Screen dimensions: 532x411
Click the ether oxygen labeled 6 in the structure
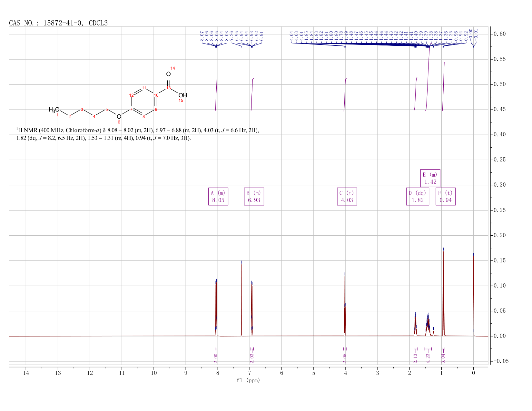[x=119, y=116]
